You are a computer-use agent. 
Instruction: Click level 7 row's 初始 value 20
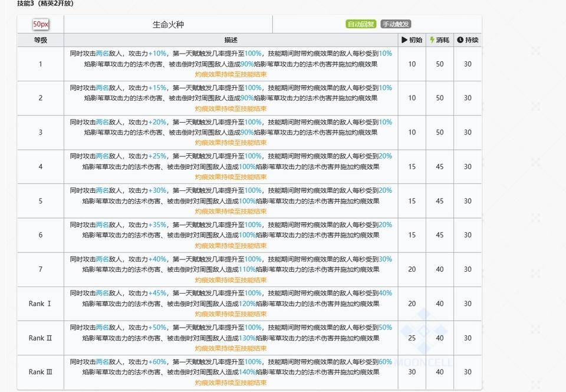coord(412,269)
